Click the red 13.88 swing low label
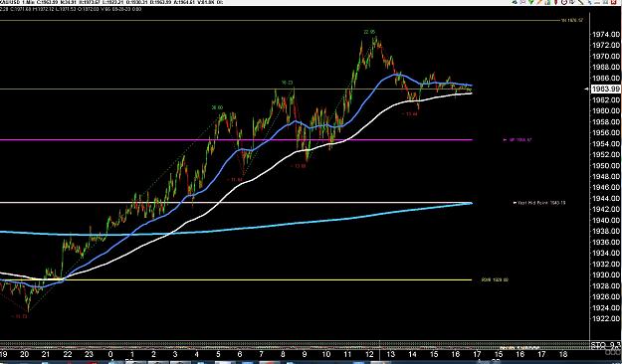The width and height of the screenshot is (622, 364). [x=298, y=166]
